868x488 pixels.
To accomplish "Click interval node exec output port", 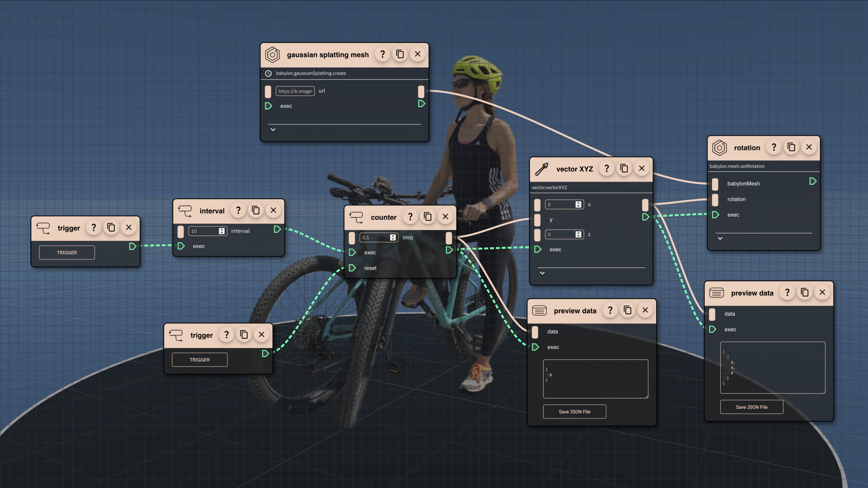I will 277,229.
